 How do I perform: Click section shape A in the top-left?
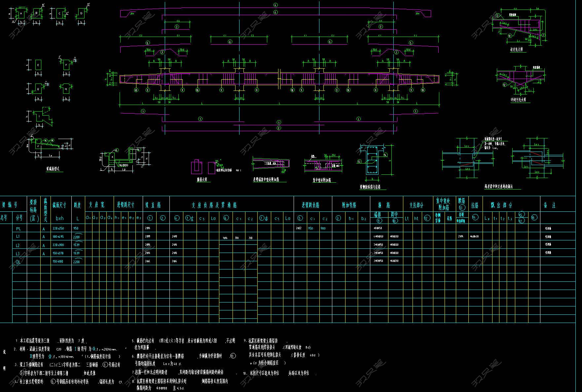click(x=21, y=14)
